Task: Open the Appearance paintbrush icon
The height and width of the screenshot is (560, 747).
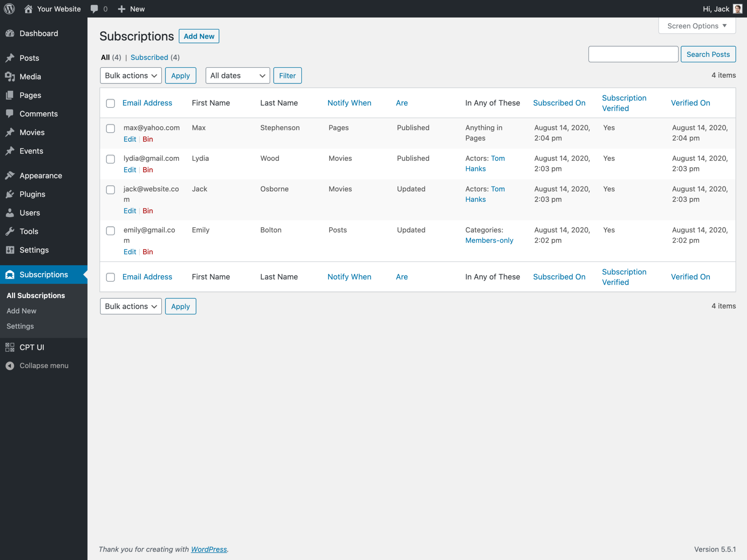Action: click(11, 175)
